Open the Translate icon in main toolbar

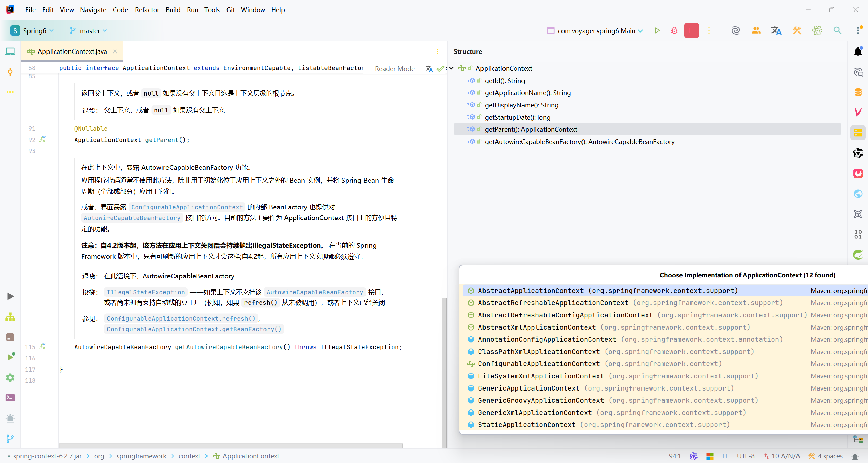pyautogui.click(x=776, y=30)
